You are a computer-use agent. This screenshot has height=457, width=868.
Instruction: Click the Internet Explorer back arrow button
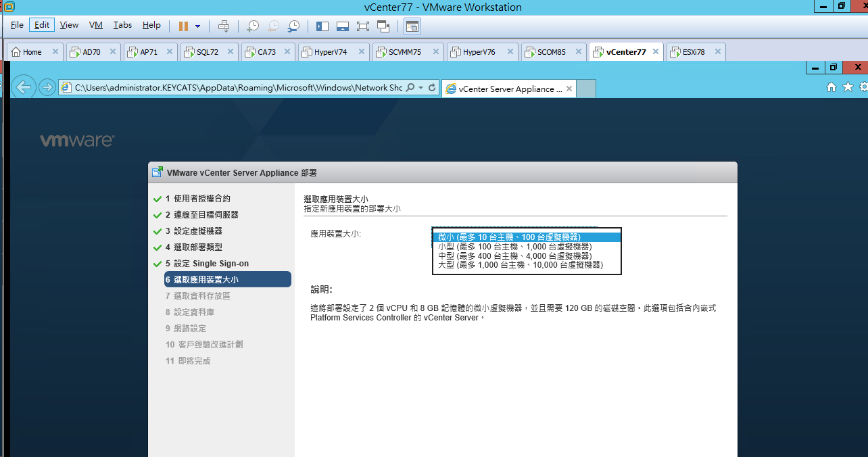[24, 87]
